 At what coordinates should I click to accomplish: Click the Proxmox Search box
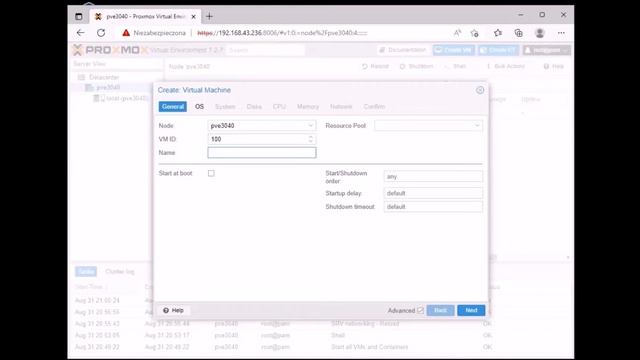(x=265, y=50)
